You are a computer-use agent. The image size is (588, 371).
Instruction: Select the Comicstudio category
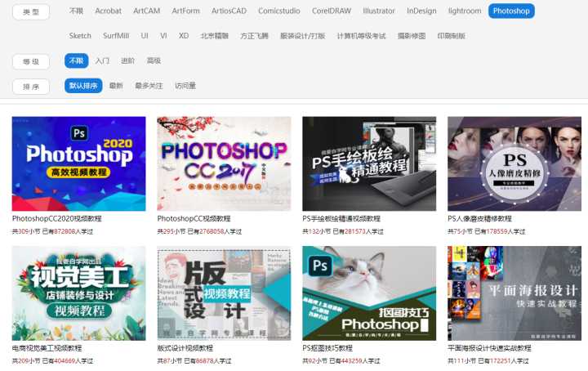[279, 11]
